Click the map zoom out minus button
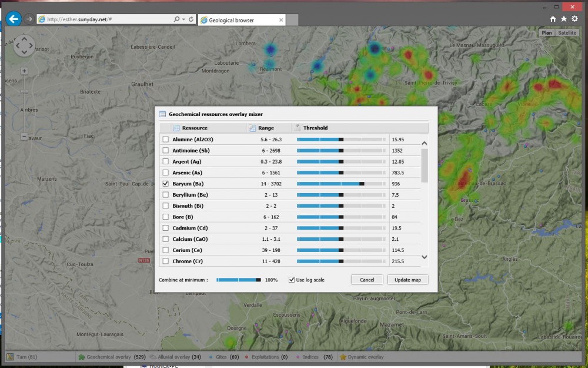Image resolution: width=588 pixels, height=368 pixels. [24, 137]
